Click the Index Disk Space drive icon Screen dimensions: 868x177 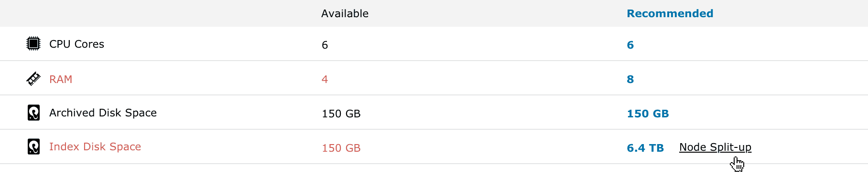[x=33, y=146]
